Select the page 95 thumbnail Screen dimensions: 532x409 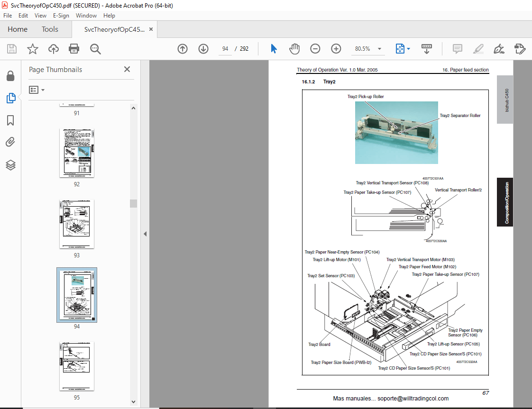point(76,366)
